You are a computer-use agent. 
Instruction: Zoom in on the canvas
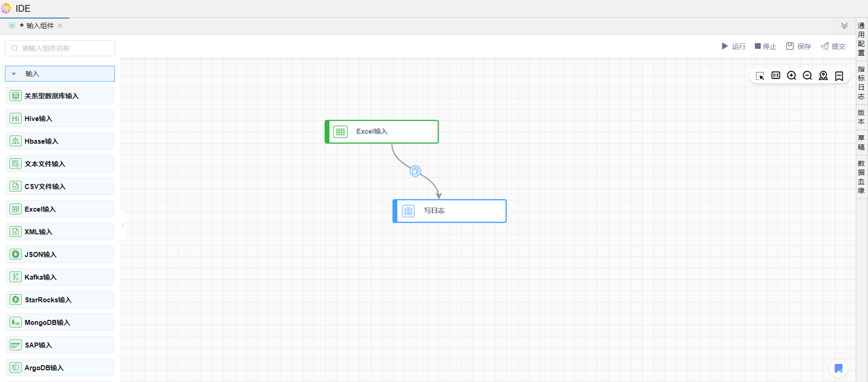click(792, 76)
